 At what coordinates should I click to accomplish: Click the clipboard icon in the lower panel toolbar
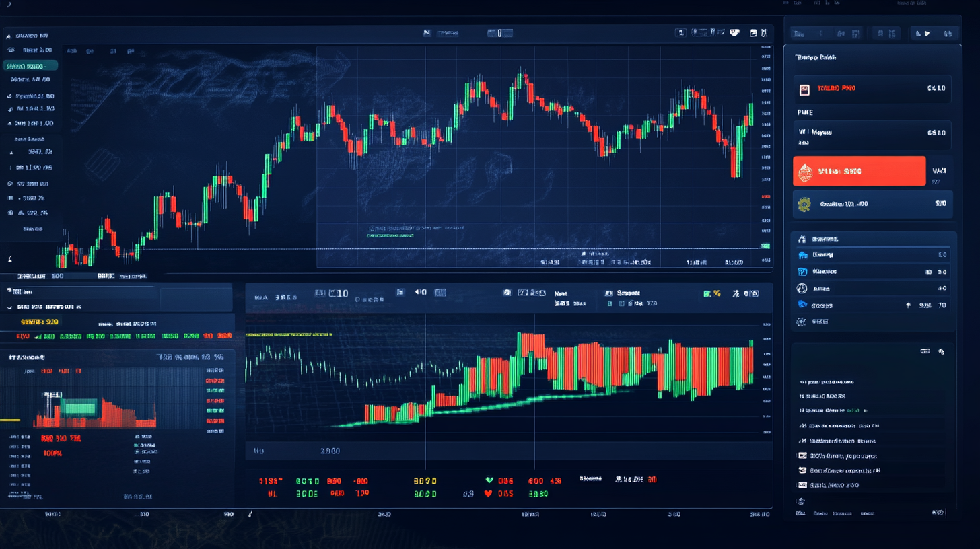click(x=399, y=292)
